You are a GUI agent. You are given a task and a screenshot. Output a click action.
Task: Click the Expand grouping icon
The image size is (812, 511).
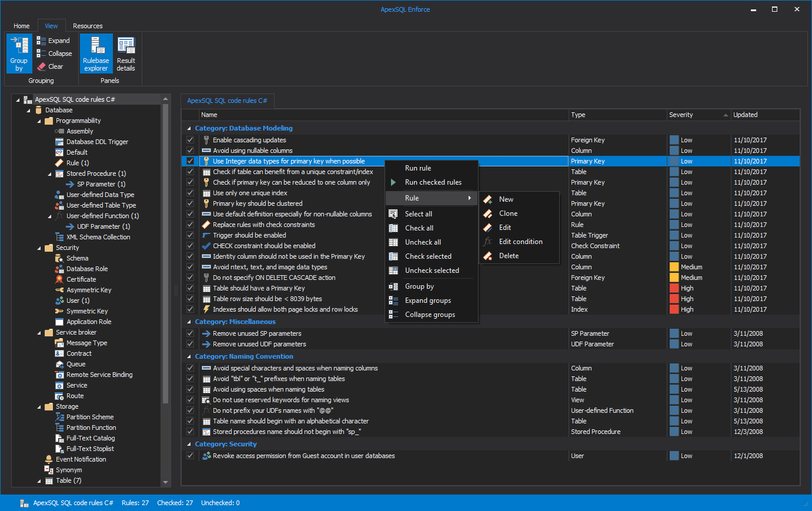41,41
